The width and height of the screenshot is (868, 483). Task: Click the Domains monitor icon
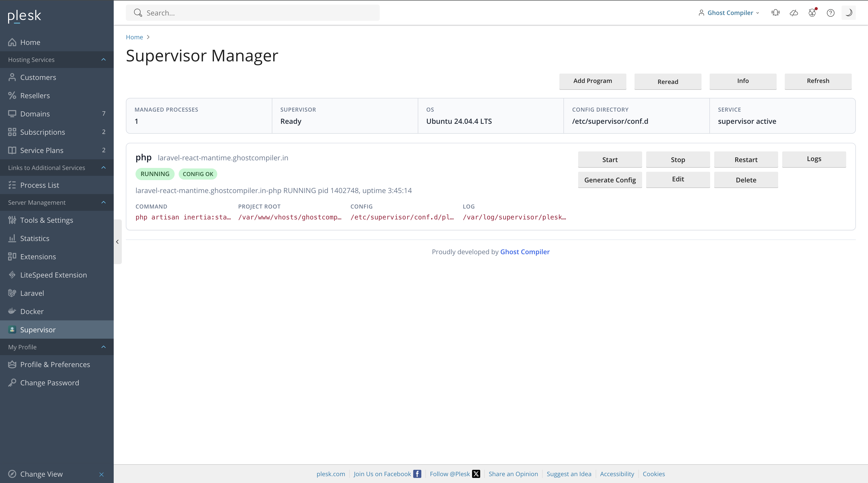tap(12, 114)
